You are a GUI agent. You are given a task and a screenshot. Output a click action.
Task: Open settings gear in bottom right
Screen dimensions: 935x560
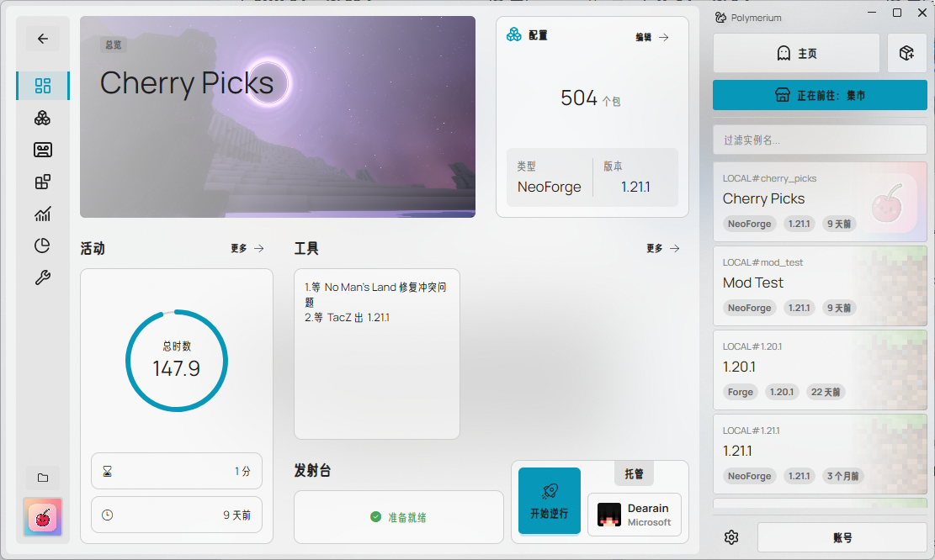(731, 537)
